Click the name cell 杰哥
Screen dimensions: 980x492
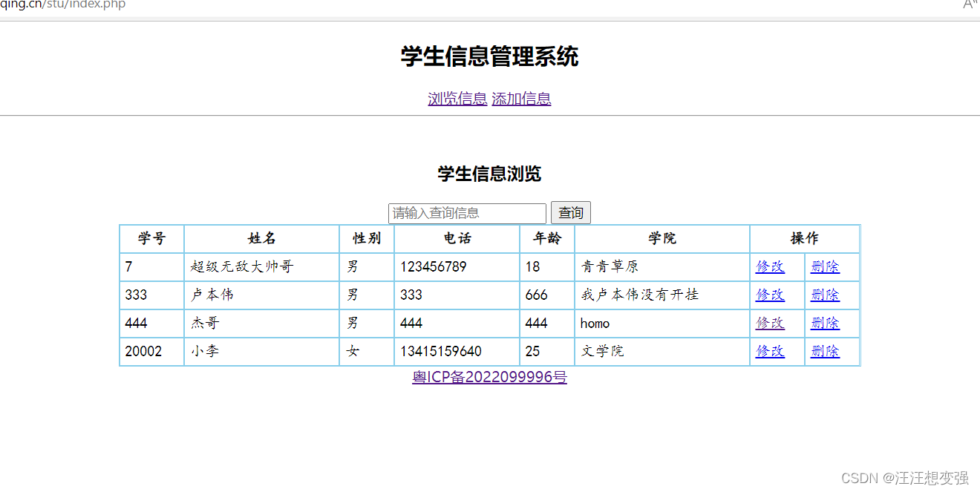261,324
